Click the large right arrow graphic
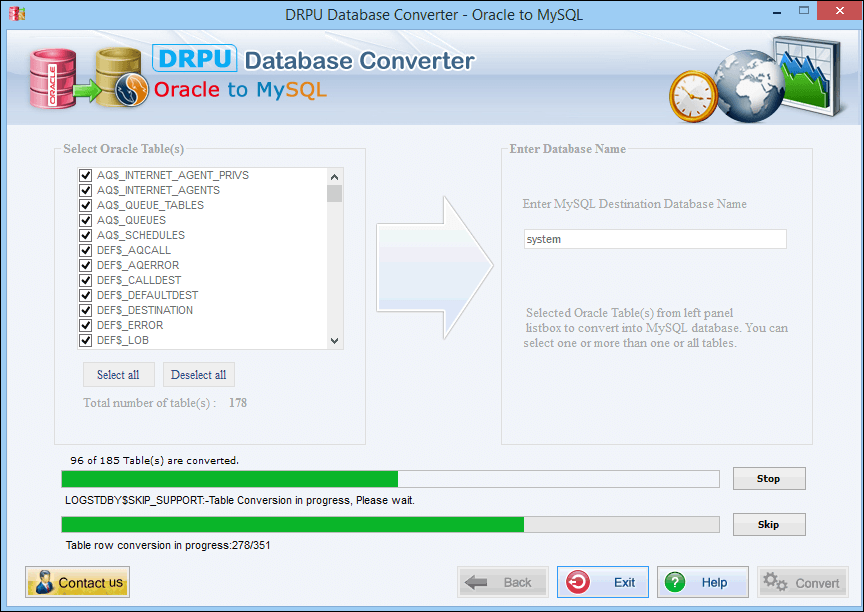 pyautogui.click(x=435, y=267)
